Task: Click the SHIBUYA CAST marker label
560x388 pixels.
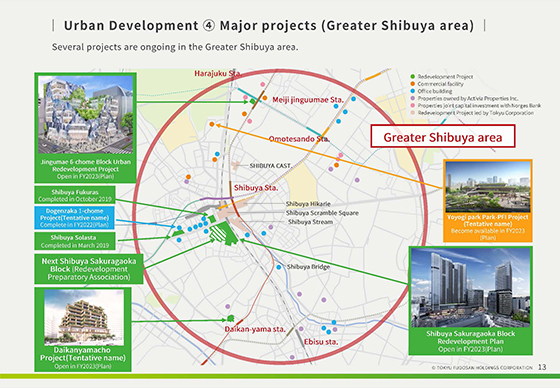Action: coord(270,166)
